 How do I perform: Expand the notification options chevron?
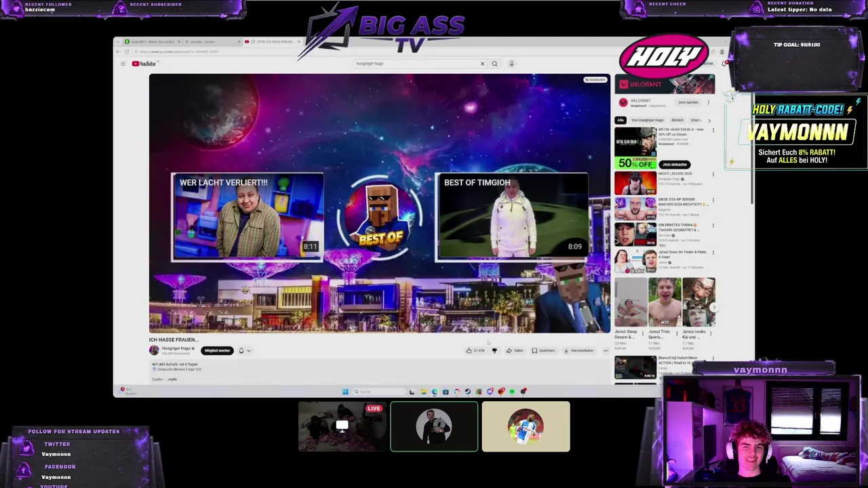[249, 350]
